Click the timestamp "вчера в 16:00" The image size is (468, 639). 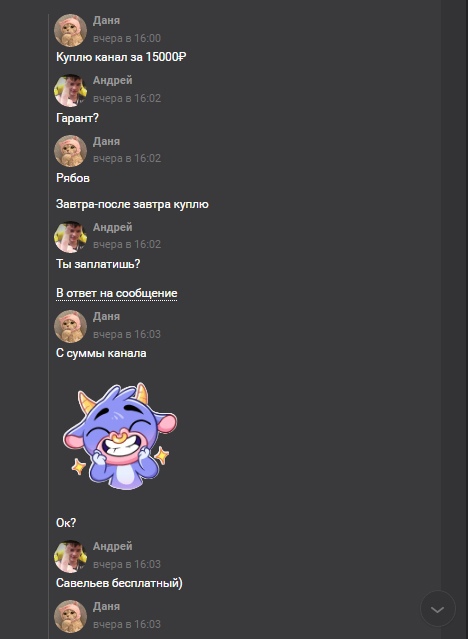(127, 38)
